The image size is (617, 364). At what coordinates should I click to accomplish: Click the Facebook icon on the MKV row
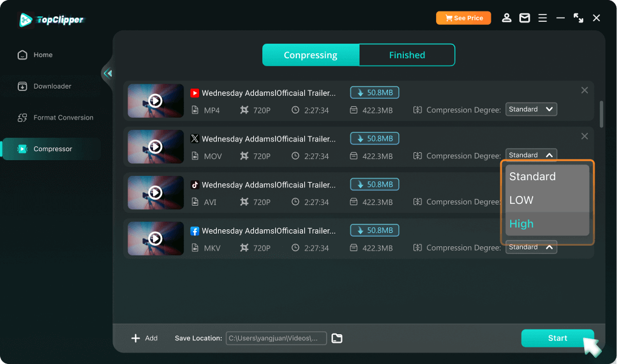pos(194,231)
